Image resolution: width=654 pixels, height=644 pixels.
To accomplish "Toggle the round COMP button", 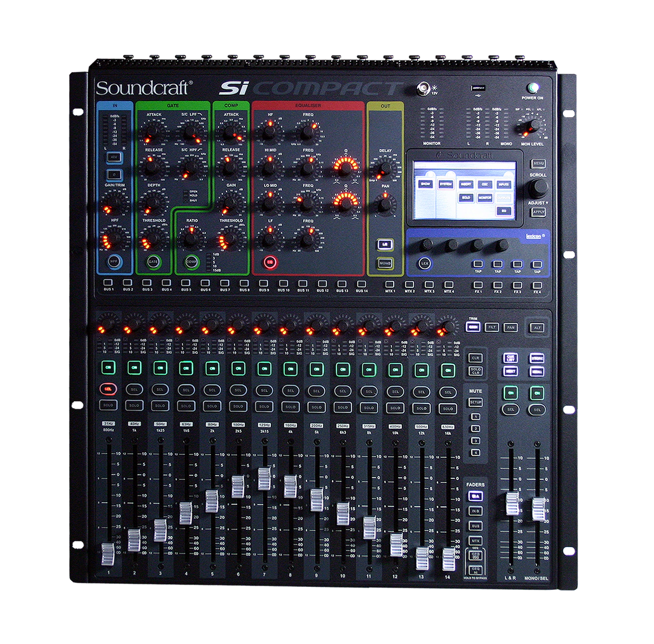I will 191,262.
